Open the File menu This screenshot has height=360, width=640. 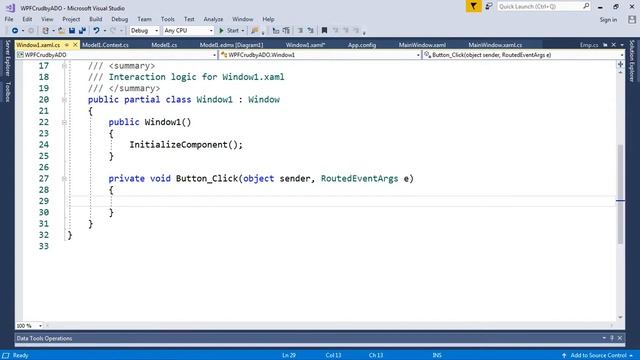9,19
